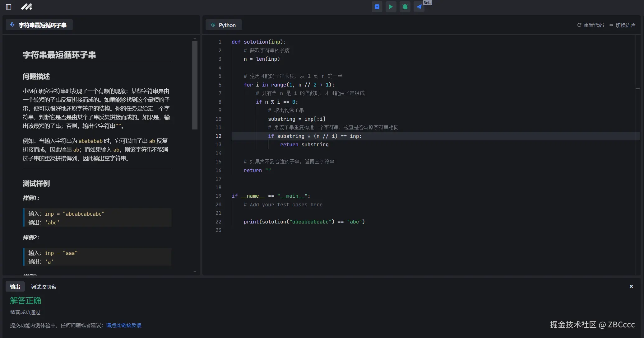This screenshot has width=644, height=338.
Task: Click scroll down arrow of problem panel
Action: [x=195, y=272]
